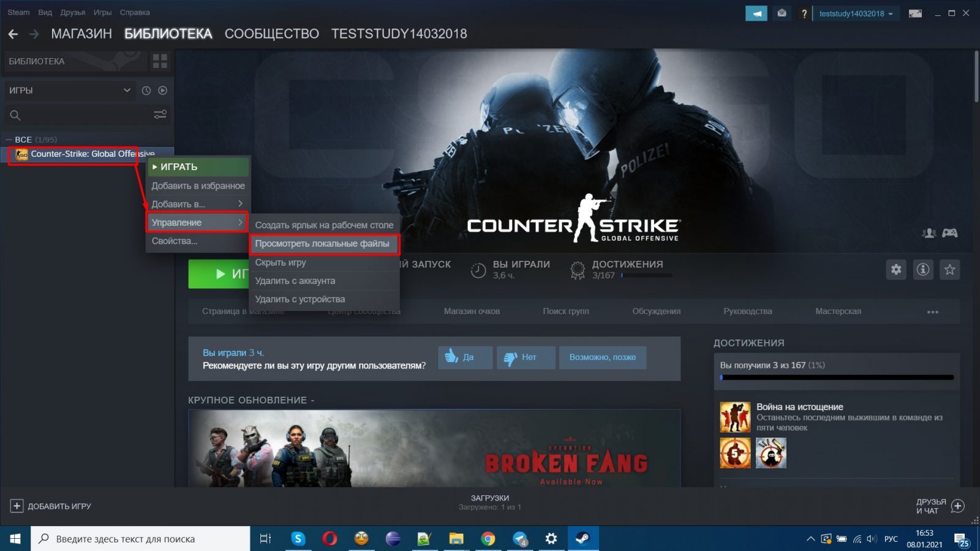
Task: Open friends and chat plus icon
Action: point(958,506)
